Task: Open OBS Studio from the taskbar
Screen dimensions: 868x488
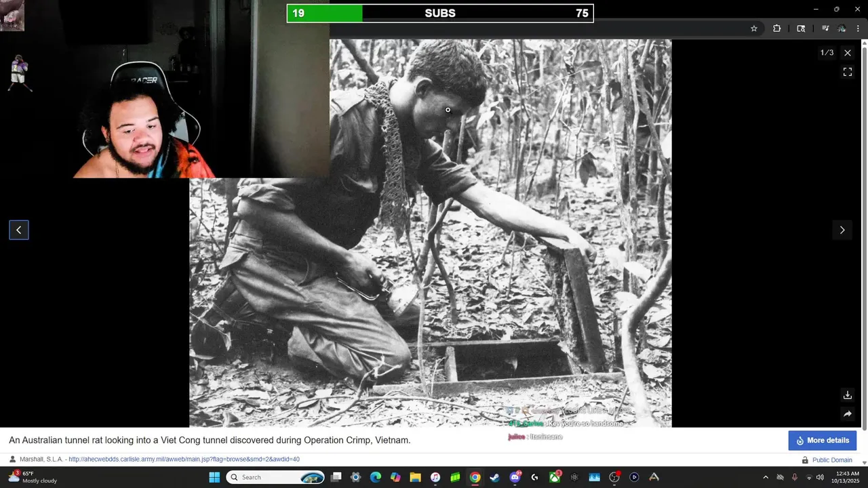Action: tap(614, 477)
